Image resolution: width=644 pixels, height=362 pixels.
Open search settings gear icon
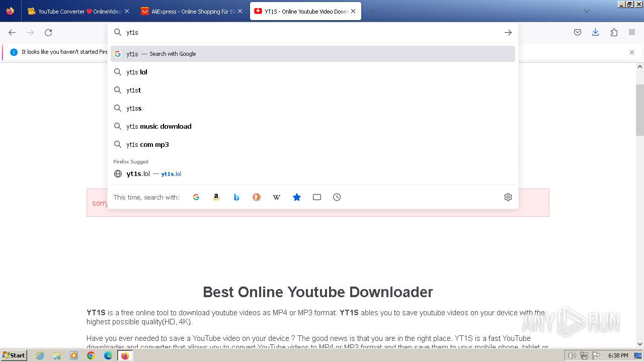pos(508,197)
